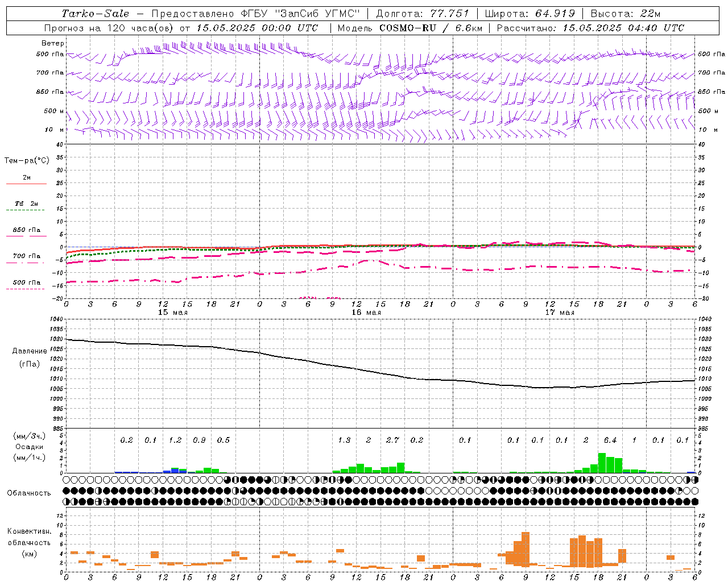This screenshot has width=728, height=582.
Task: Click the precipitation value "1.3"
Action: [344, 440]
